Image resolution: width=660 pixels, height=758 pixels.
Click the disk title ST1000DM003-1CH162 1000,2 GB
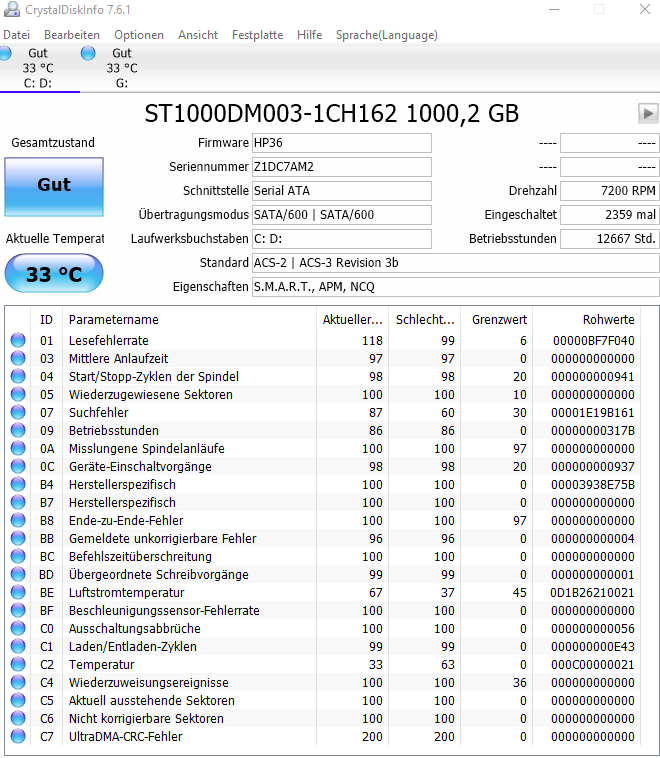coord(331,114)
